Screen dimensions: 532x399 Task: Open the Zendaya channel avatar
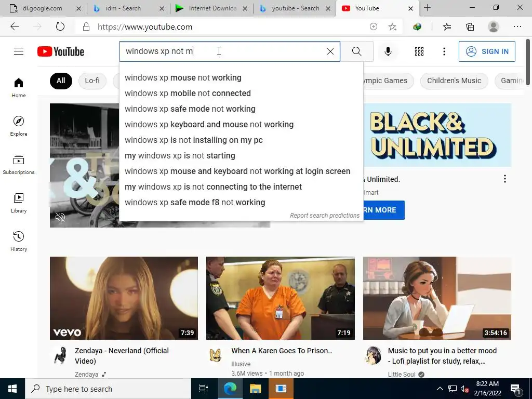pyautogui.click(x=60, y=355)
